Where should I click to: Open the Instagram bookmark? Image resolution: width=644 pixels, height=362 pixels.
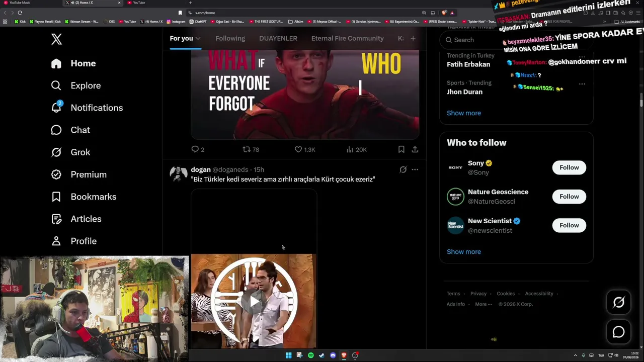(x=176, y=22)
